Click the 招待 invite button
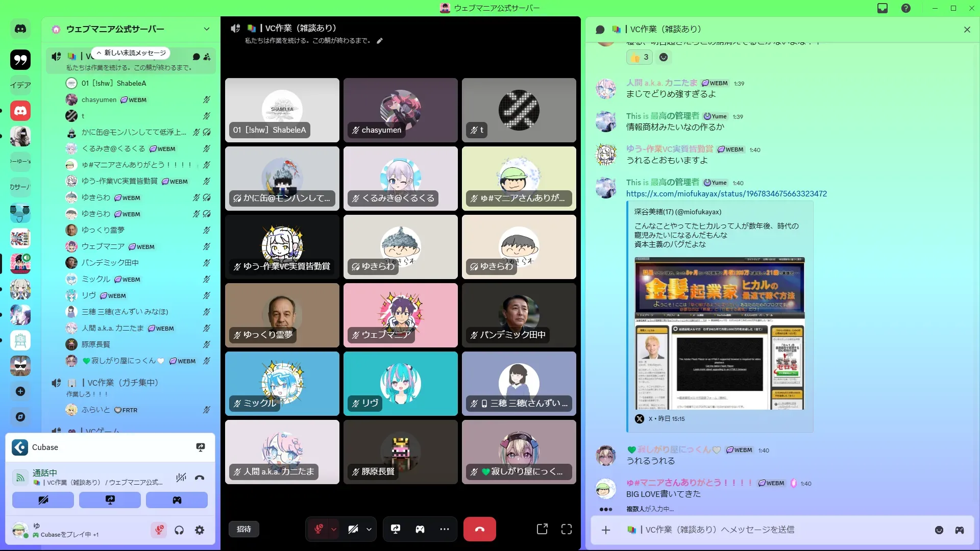 pyautogui.click(x=244, y=529)
